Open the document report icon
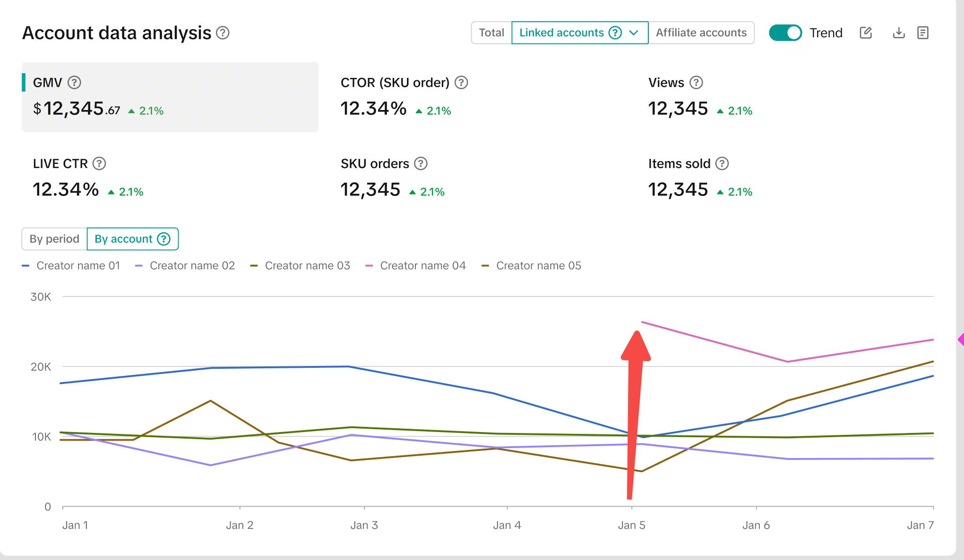 pos(922,33)
